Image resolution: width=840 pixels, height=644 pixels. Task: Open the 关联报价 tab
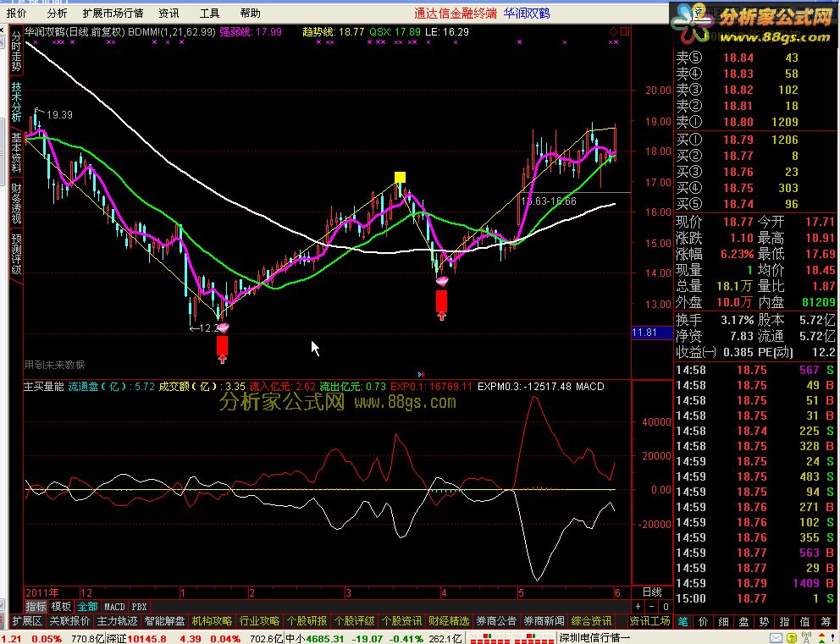point(69,621)
